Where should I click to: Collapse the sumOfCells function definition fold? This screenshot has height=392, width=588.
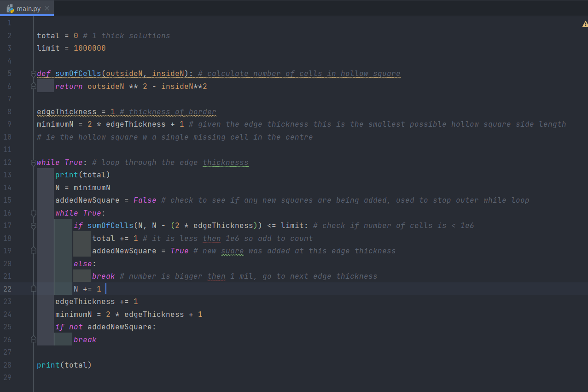pyautogui.click(x=33, y=74)
